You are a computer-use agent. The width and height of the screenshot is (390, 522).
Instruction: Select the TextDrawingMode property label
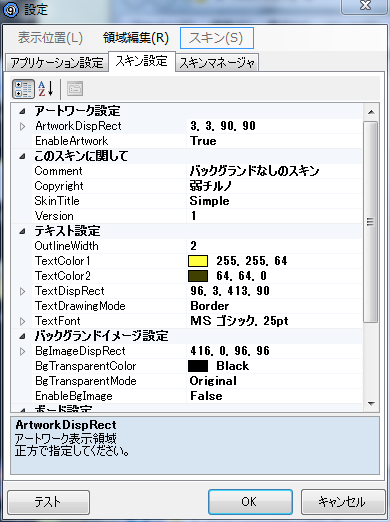[80, 306]
